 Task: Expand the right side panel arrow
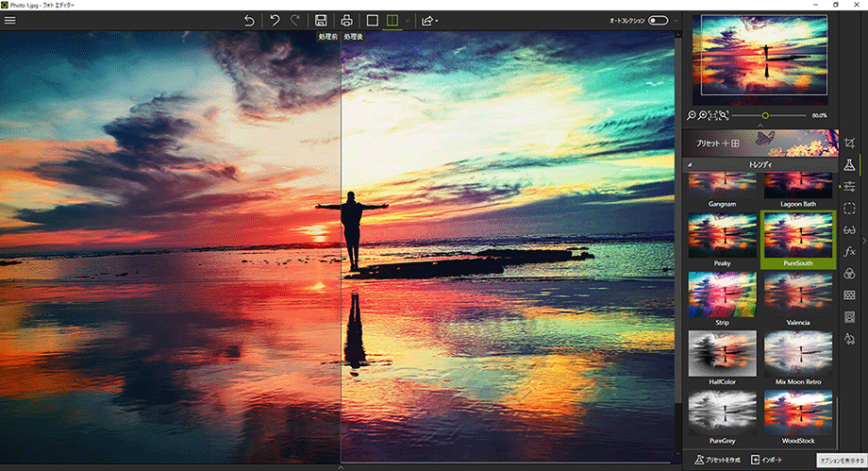click(x=864, y=241)
